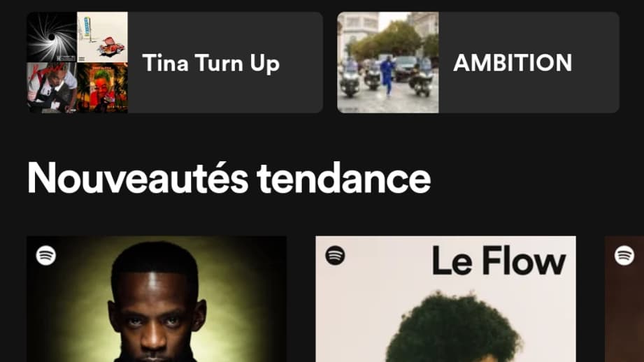This screenshot has width=644, height=362.
Task: Click the AMBITION title text
Action: [513, 63]
